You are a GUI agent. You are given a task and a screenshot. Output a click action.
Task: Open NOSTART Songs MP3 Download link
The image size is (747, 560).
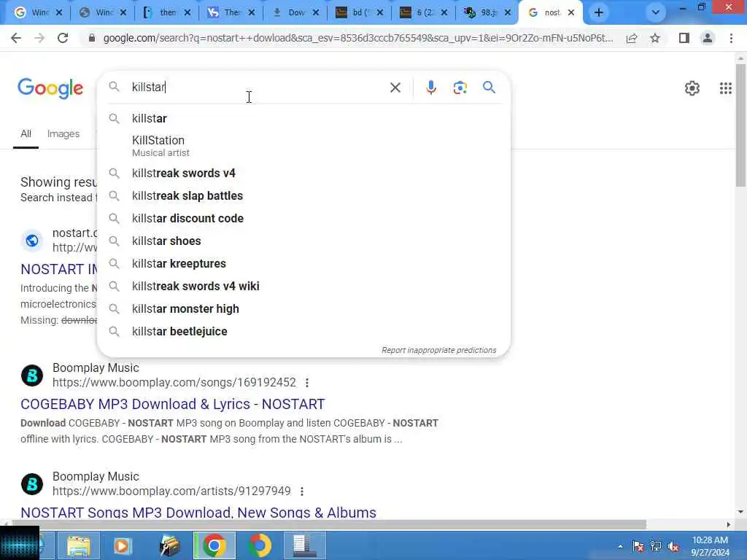pos(198,513)
